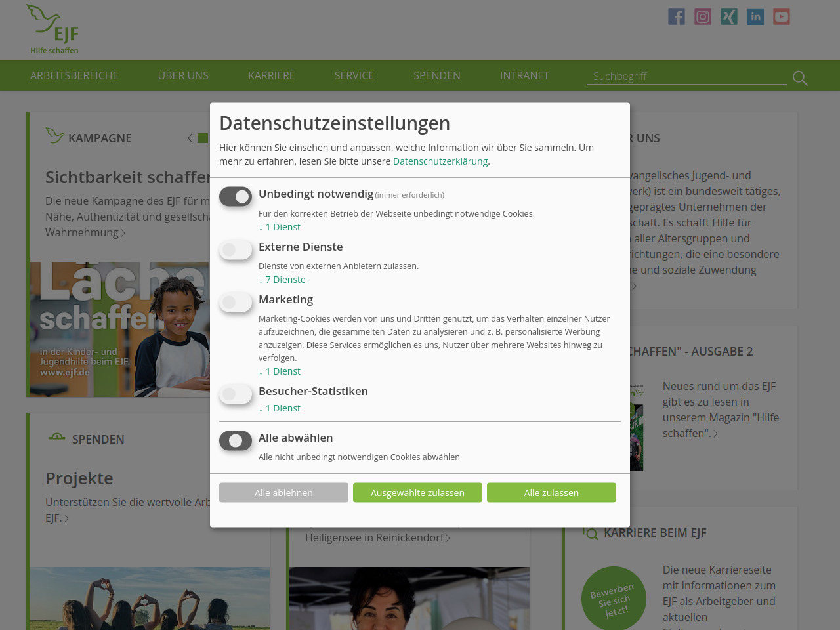
Task: Click the previous slide arrow near Kampagne
Action: pos(190,138)
